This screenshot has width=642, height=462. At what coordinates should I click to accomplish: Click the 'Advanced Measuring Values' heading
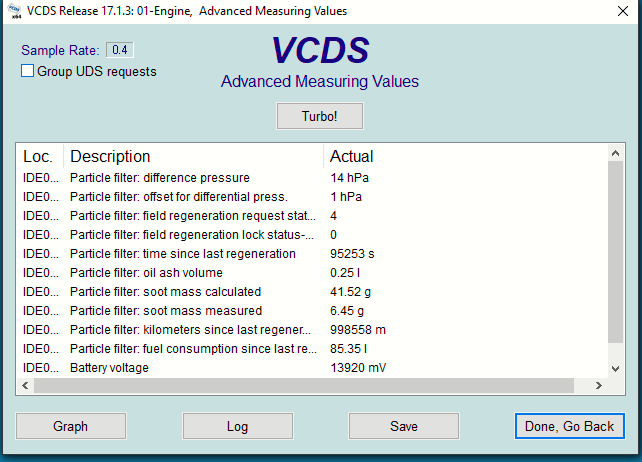click(x=320, y=81)
